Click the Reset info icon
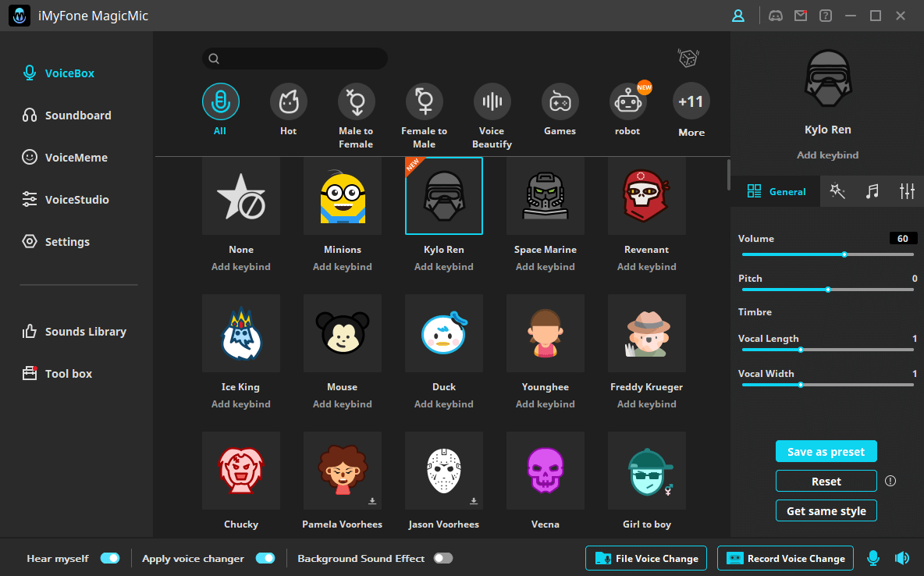This screenshot has width=924, height=576. [x=890, y=481]
